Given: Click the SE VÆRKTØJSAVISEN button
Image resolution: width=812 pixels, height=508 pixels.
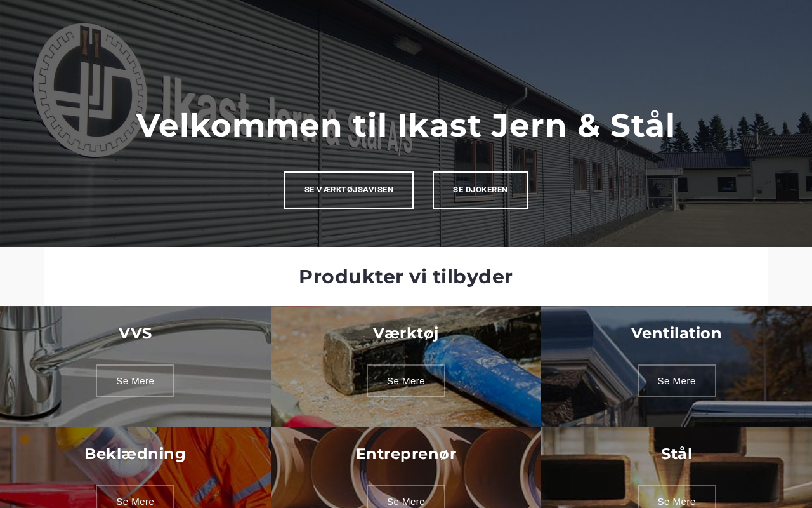Looking at the screenshot, I should click(349, 190).
